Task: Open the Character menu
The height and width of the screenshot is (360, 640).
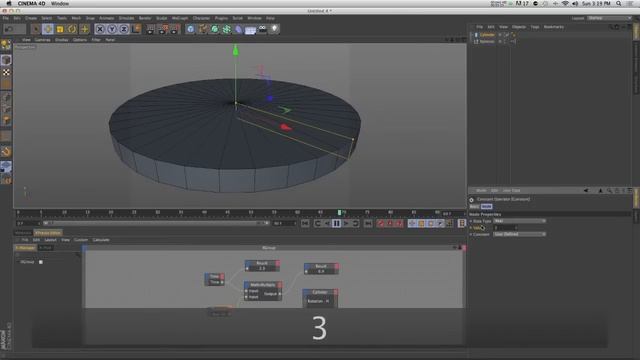Action: pyautogui.click(x=201, y=18)
